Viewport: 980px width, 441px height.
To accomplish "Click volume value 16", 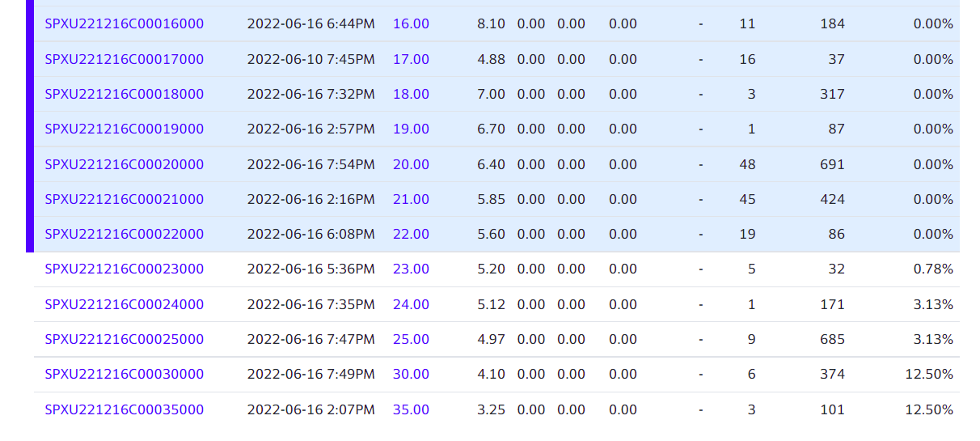I will 747,59.
